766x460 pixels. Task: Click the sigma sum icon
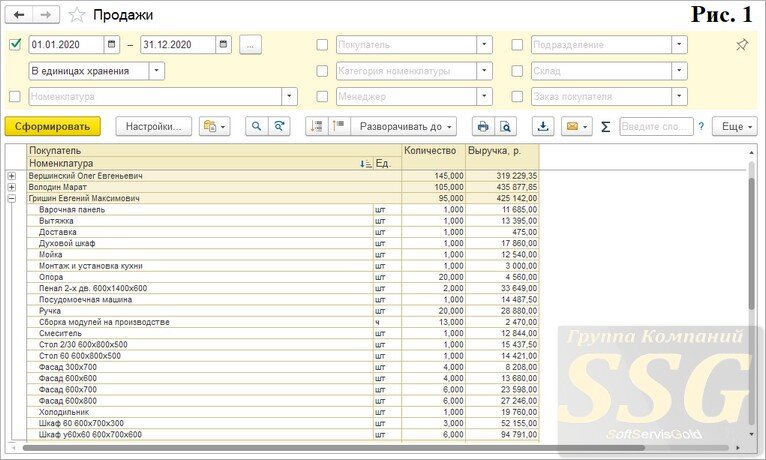(x=605, y=127)
